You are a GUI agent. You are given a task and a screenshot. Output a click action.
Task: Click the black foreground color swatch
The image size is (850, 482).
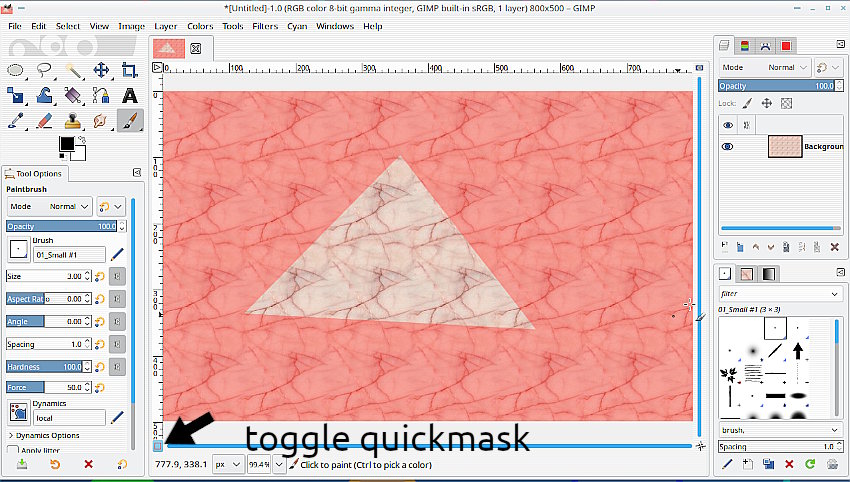[67, 144]
